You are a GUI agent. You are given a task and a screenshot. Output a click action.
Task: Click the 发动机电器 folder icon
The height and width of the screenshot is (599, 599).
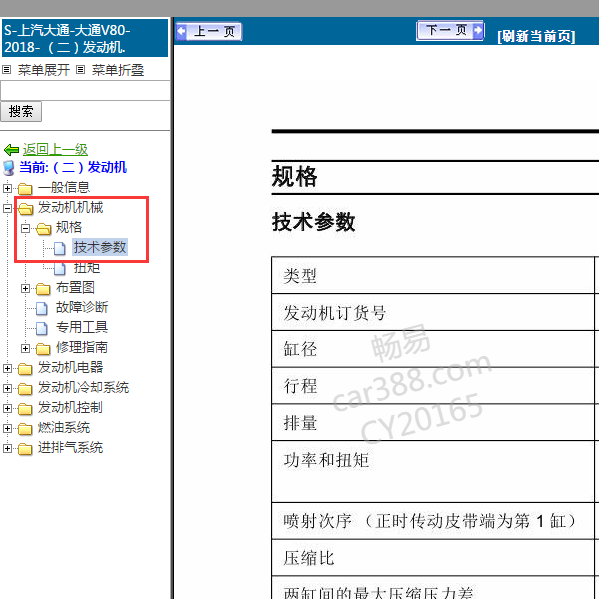pyautogui.click(x=25, y=369)
